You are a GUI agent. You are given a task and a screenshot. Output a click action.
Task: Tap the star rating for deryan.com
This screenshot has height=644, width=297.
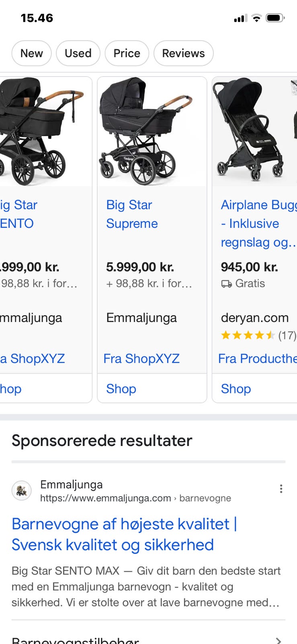click(248, 335)
